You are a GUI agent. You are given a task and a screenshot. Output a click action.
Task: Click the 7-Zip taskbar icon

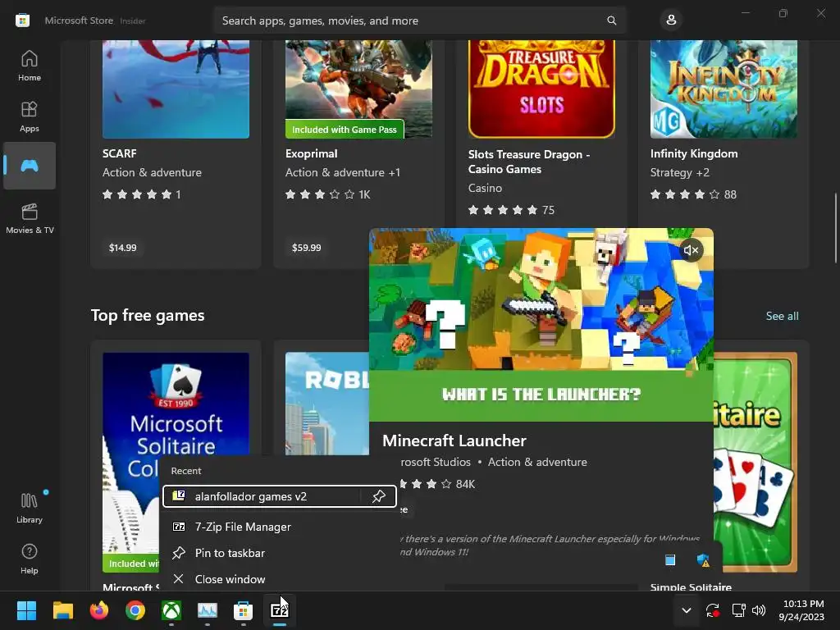[x=279, y=610]
